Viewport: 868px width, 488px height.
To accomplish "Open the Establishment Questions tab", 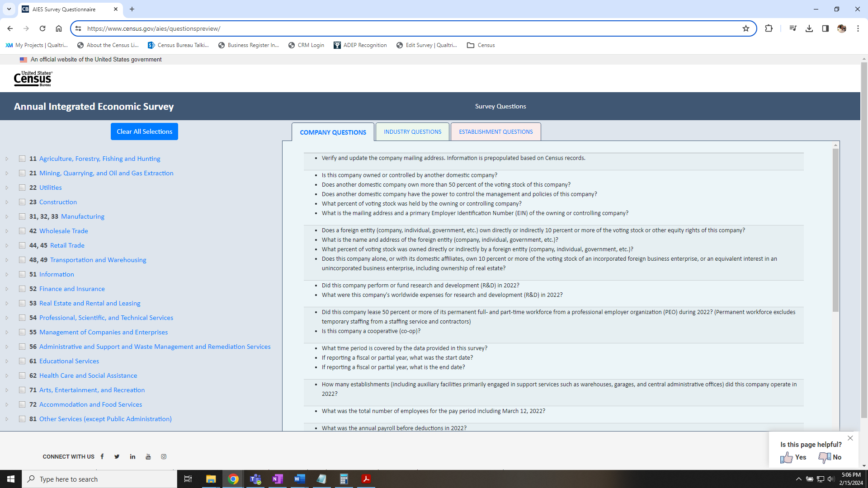I will 495,132.
